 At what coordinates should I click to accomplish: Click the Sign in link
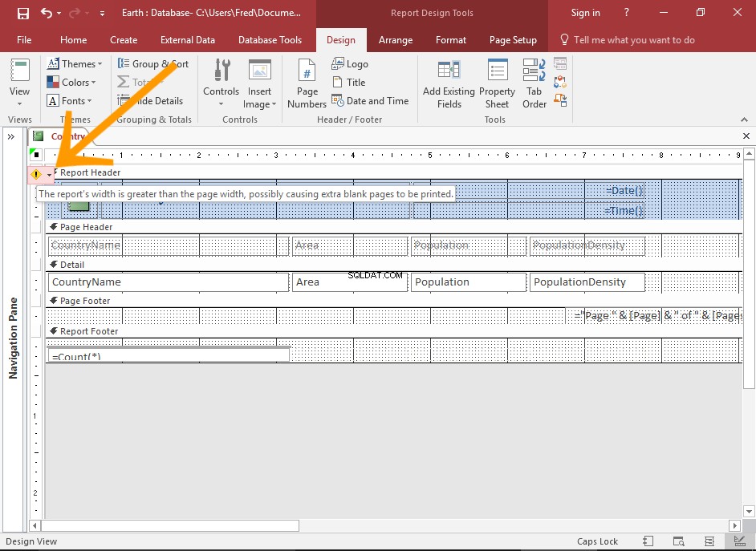tap(585, 13)
